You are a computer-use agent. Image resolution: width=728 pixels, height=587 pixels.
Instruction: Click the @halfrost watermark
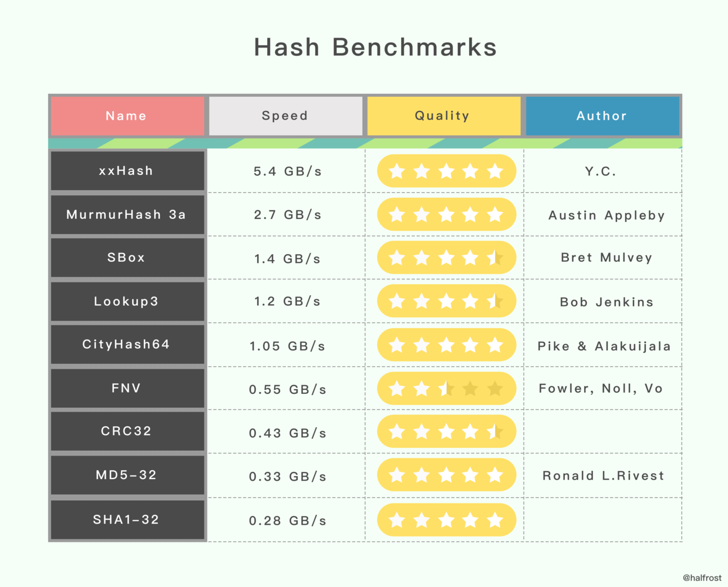coord(702,578)
